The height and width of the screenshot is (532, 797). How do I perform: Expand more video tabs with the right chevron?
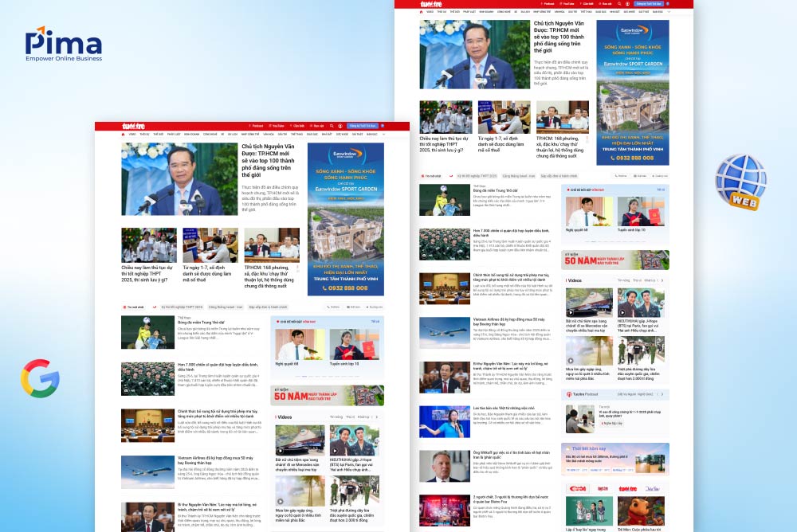click(376, 417)
